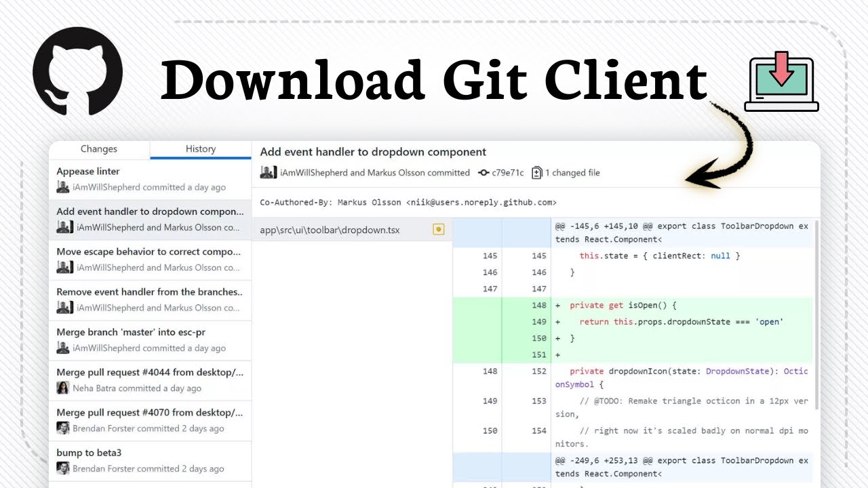Click comment line '@TODO: Remake triangle octicon'
This screenshot has height=488, width=868.
pyautogui.click(x=682, y=407)
